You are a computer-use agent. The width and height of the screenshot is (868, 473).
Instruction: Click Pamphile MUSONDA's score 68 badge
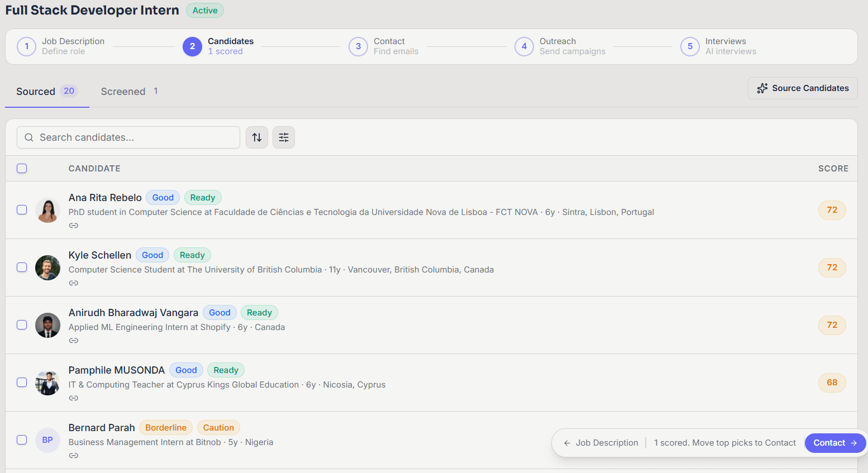(x=832, y=383)
